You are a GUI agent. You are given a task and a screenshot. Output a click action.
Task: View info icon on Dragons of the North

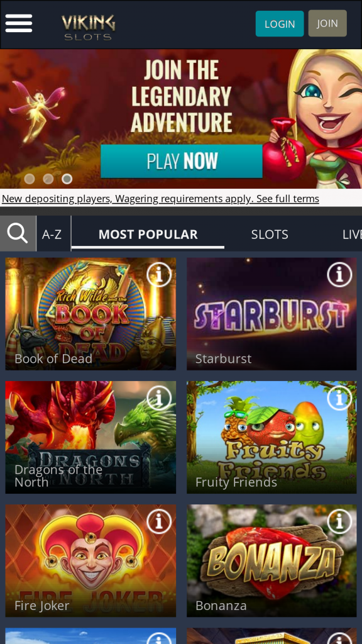(159, 397)
